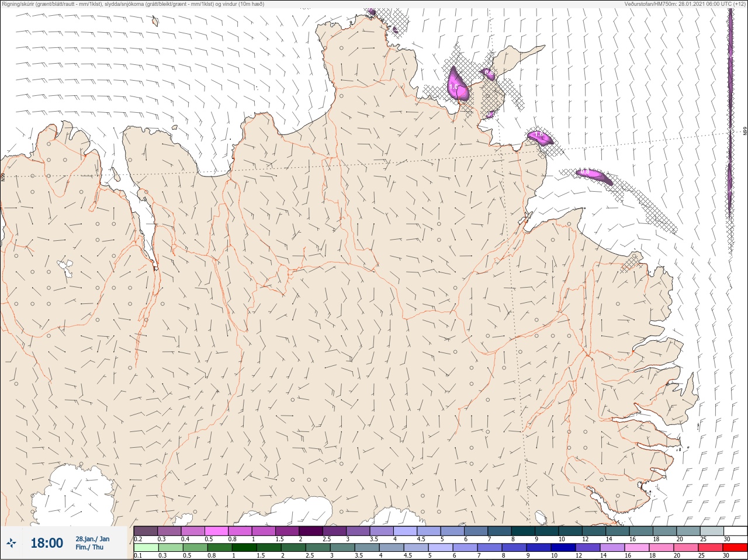
Task: Click the 0.2 legend value
Action: point(138,539)
